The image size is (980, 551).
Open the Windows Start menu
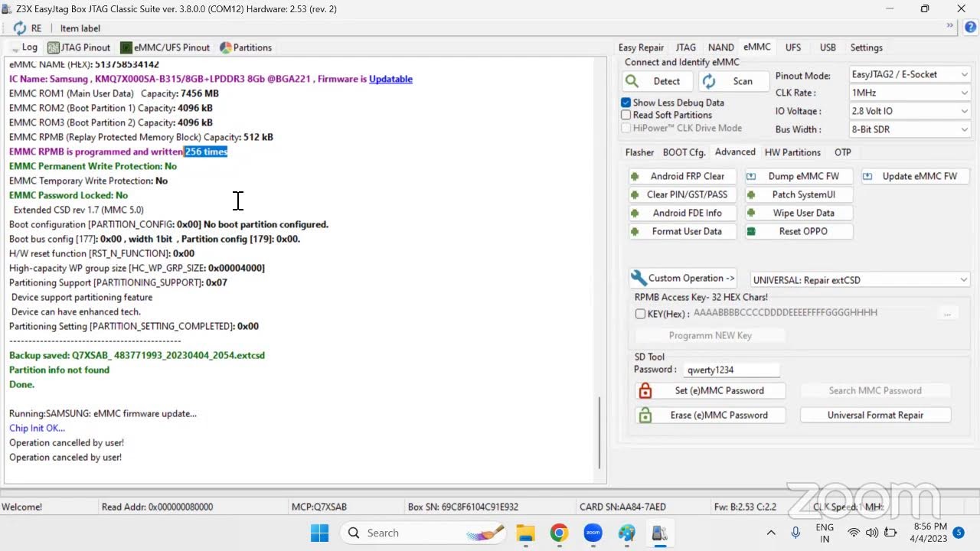tap(320, 533)
